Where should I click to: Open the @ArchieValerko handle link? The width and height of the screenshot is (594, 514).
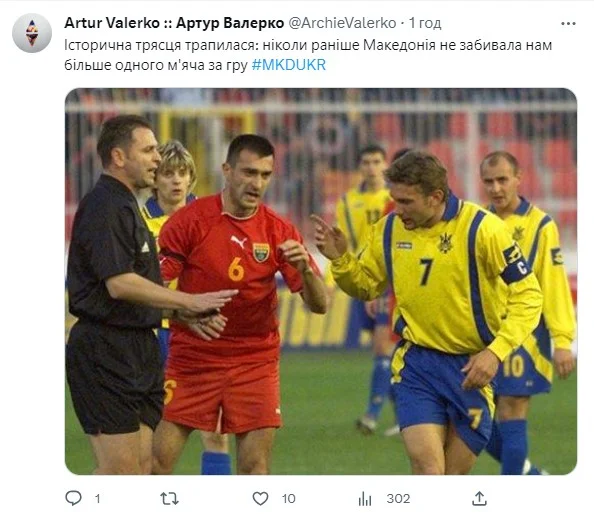click(342, 23)
